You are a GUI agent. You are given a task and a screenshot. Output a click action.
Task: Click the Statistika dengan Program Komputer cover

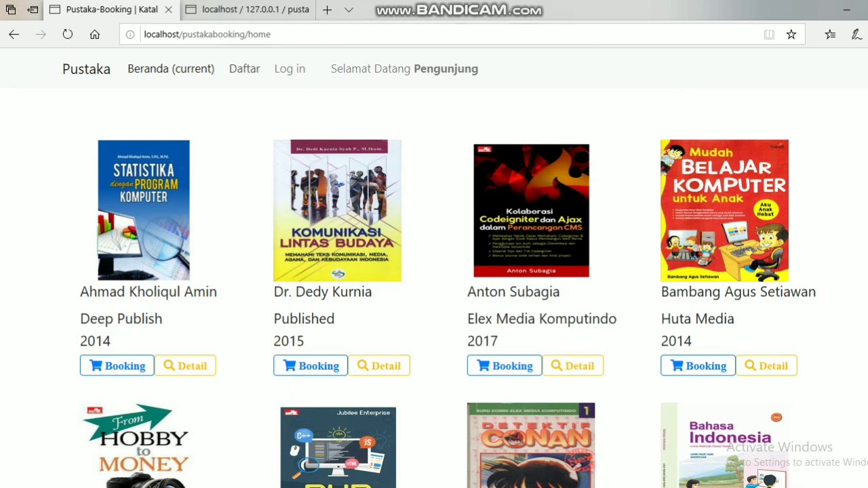(x=144, y=210)
